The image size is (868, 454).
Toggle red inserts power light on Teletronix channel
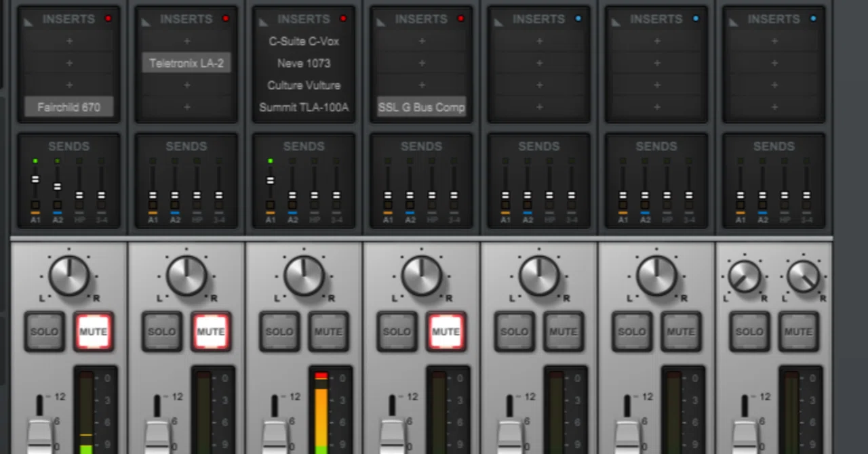click(226, 18)
